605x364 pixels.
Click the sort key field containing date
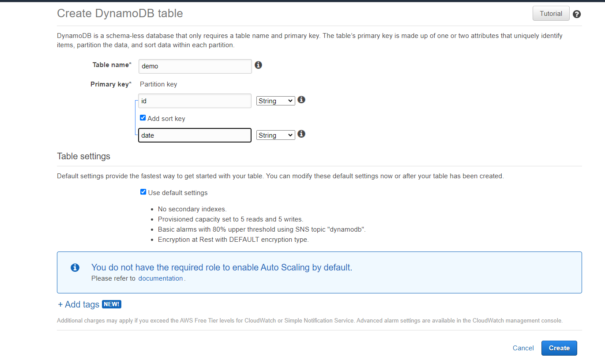pyautogui.click(x=195, y=135)
